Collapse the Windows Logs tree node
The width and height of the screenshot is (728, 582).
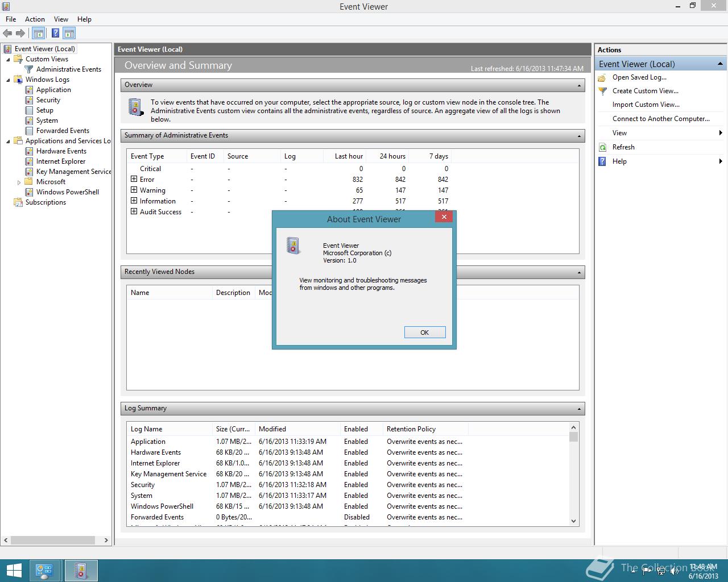pos(8,80)
